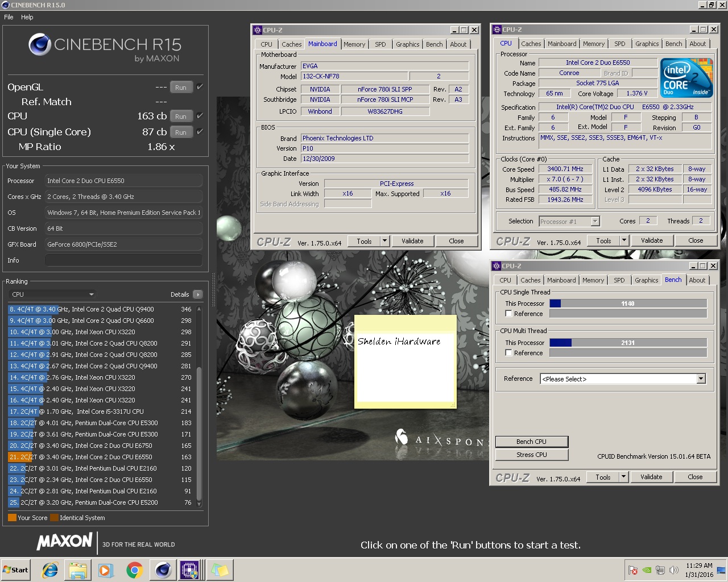
Task: Switch to About tab in Bench window
Action: pyautogui.click(x=697, y=280)
